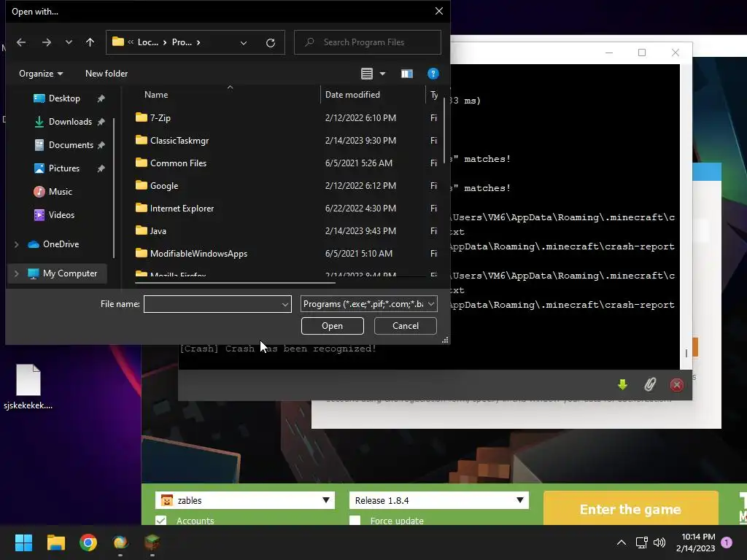Go up one folder level
Image resolution: width=747 pixels, height=560 pixels.
(x=90, y=42)
